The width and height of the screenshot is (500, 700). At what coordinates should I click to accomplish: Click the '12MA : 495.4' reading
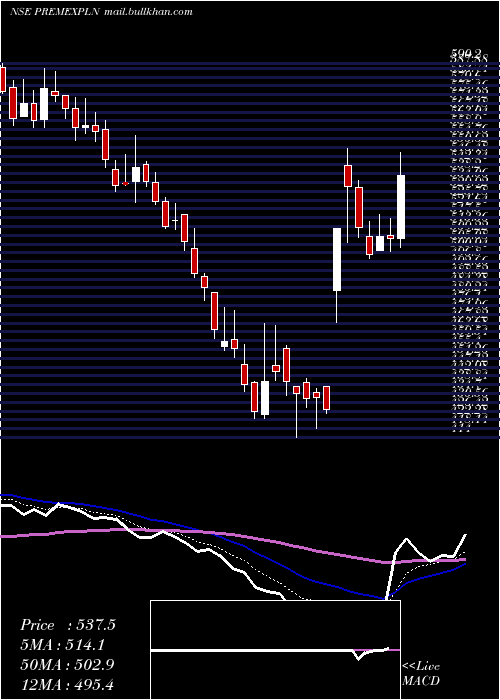69,684
